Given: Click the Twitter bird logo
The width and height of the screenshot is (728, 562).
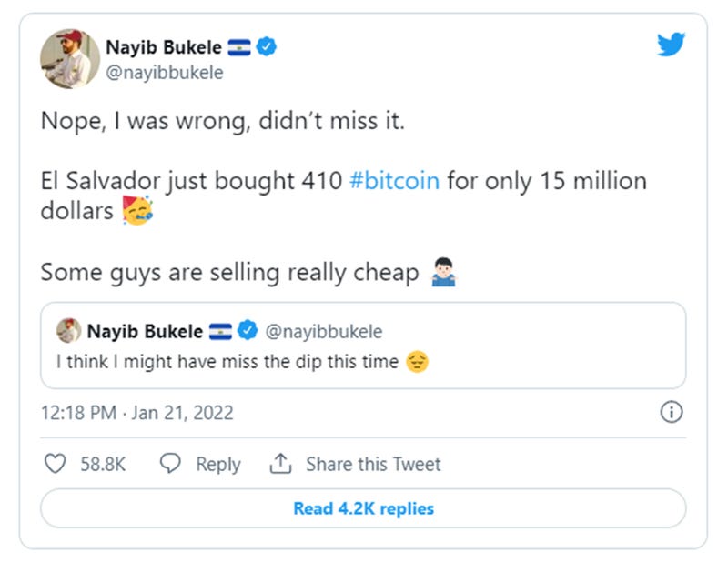Looking at the screenshot, I should pyautogui.click(x=671, y=45).
